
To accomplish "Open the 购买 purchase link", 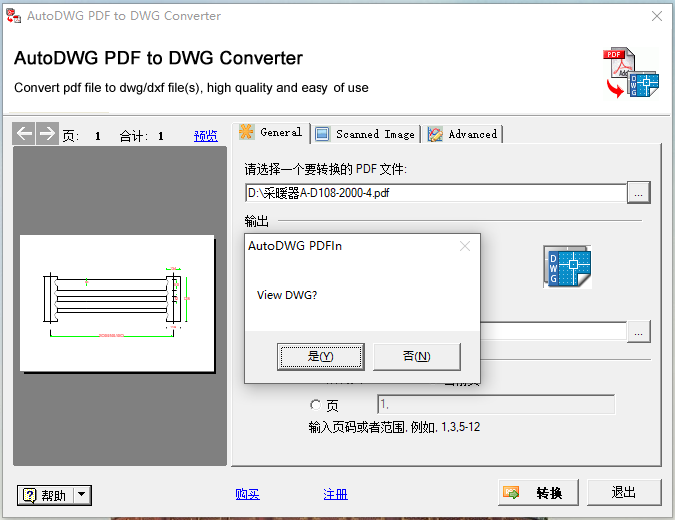I will 248,494.
